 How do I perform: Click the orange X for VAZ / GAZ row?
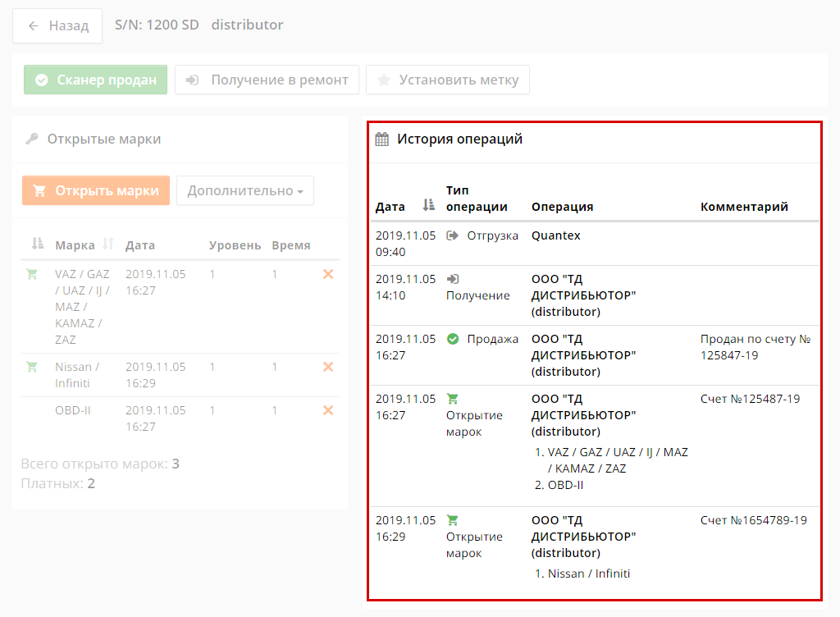click(328, 274)
